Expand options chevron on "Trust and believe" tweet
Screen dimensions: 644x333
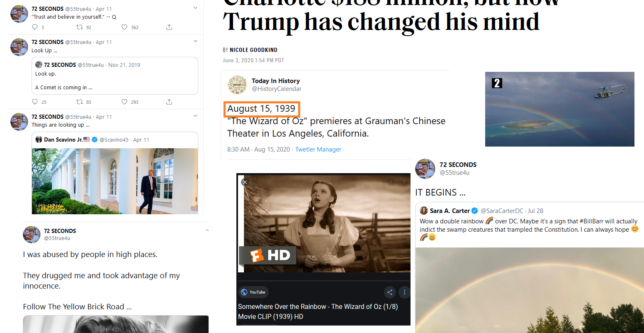pos(195,8)
